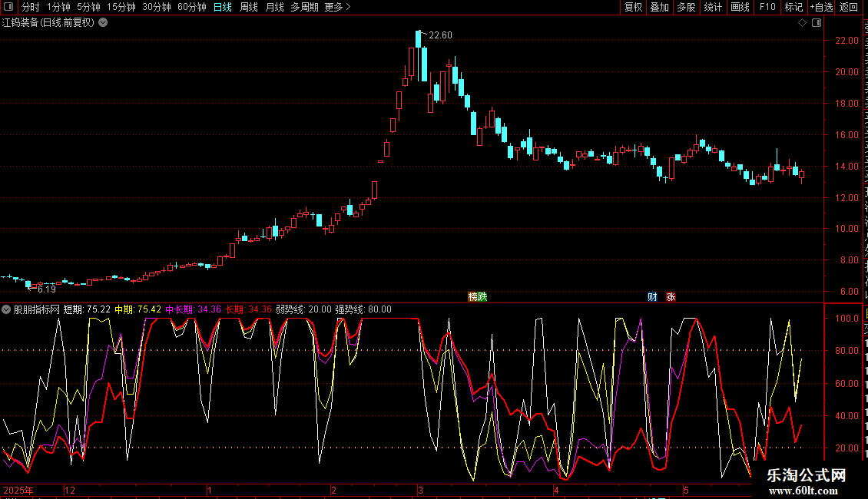Click the 强势线: 80.00 label
This screenshot has width=868, height=499.
tap(363, 309)
